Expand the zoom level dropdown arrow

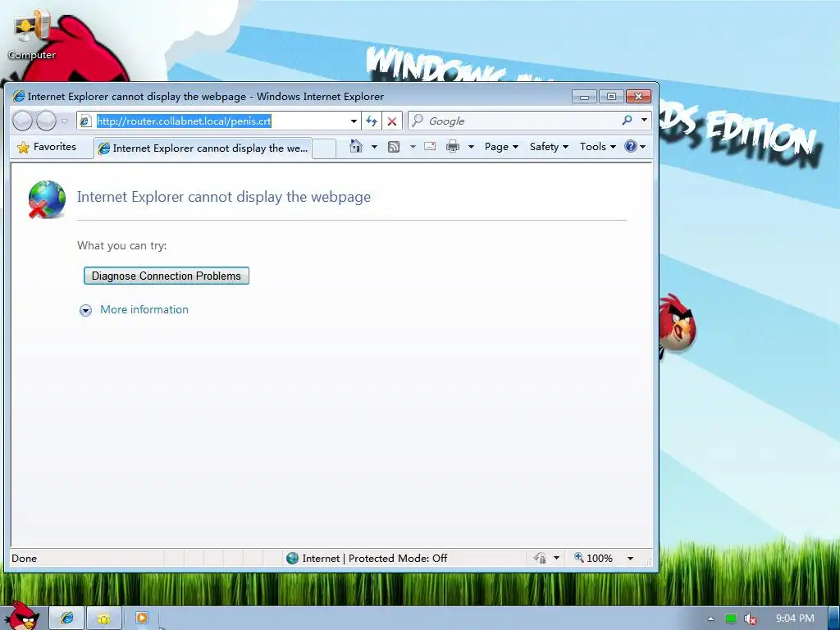tap(631, 558)
